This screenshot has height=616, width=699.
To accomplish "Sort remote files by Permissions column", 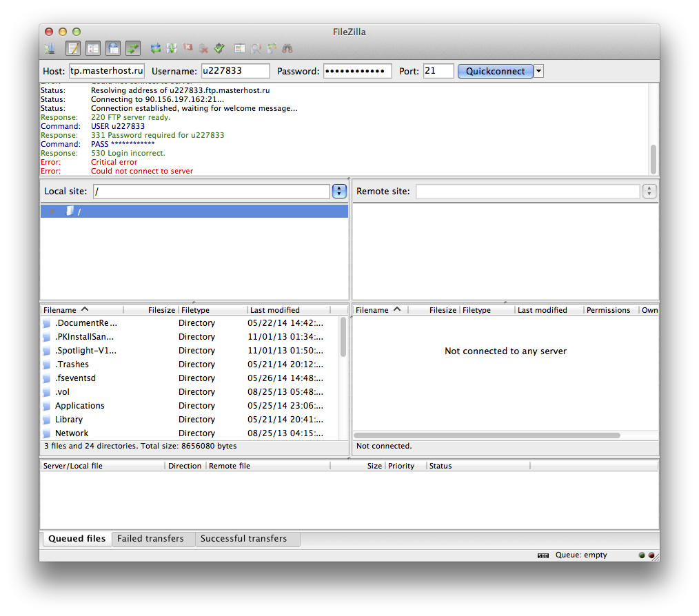I will [611, 310].
